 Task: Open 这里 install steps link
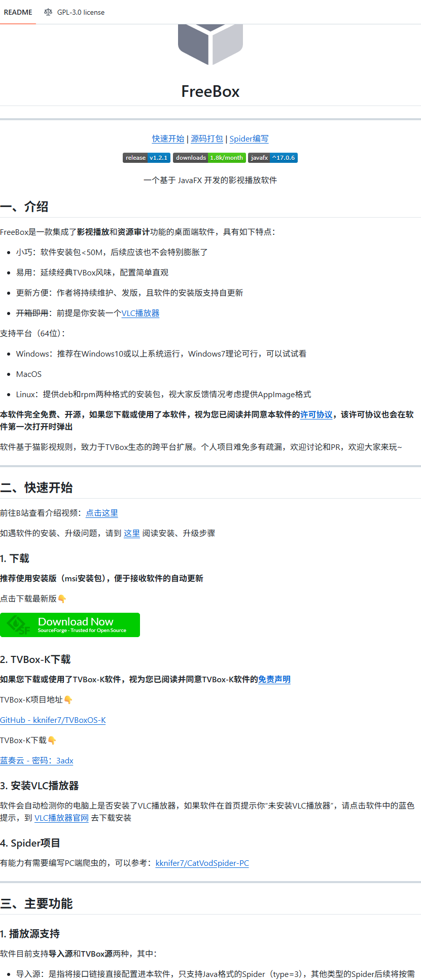(x=132, y=533)
